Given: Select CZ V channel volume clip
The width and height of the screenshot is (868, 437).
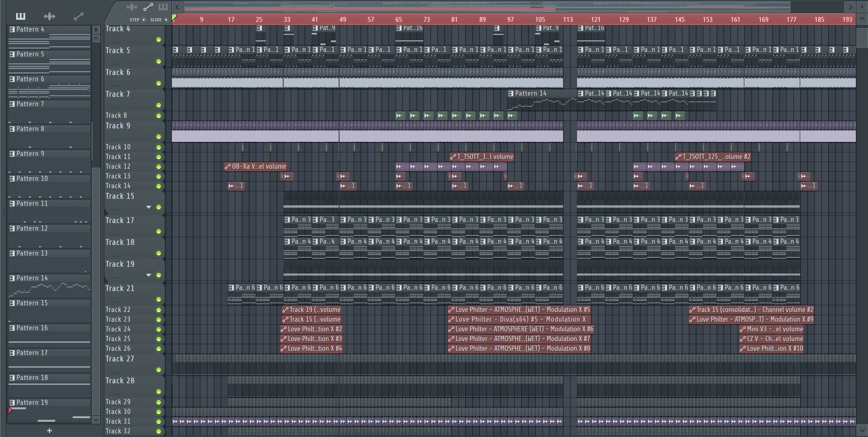Looking at the screenshot, I should coord(772,339).
